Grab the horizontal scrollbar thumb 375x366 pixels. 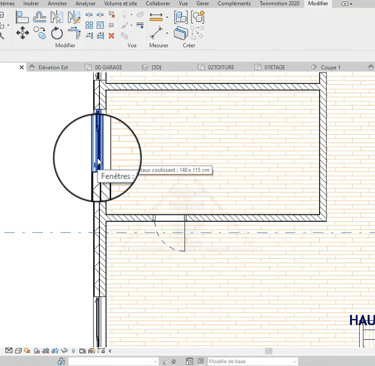269,351
